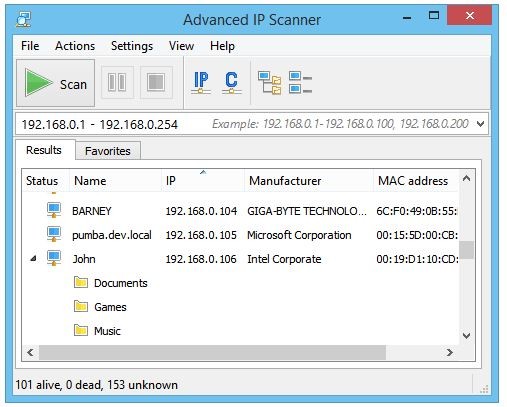Click the John computer icon

(x=54, y=258)
